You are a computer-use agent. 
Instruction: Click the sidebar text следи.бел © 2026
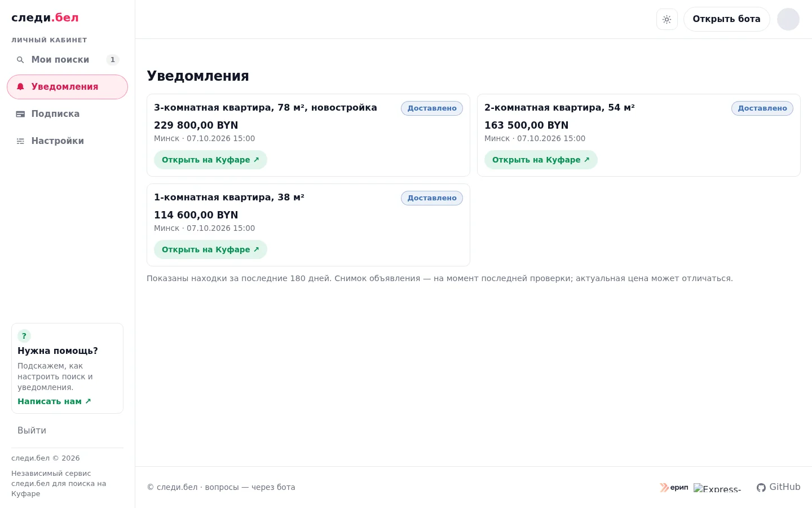click(x=46, y=458)
